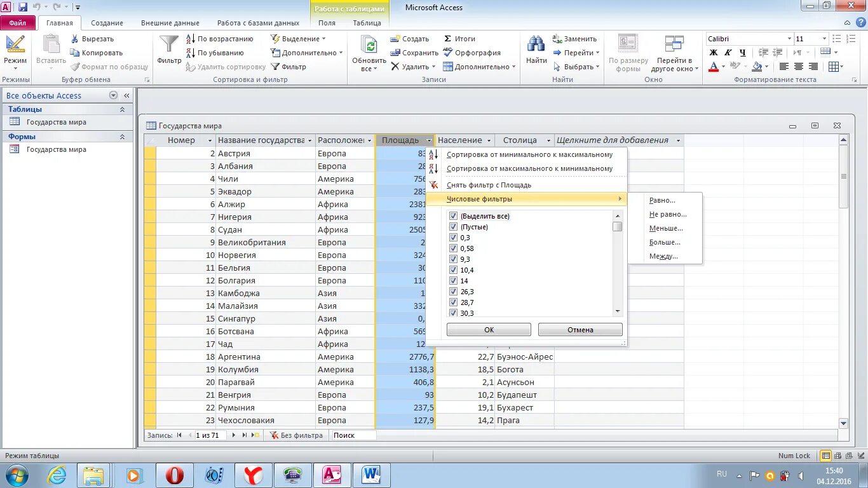This screenshot has height=488, width=868.
Task: Click the Save icon in quick access toolbar
Action: pyautogui.click(x=23, y=7)
